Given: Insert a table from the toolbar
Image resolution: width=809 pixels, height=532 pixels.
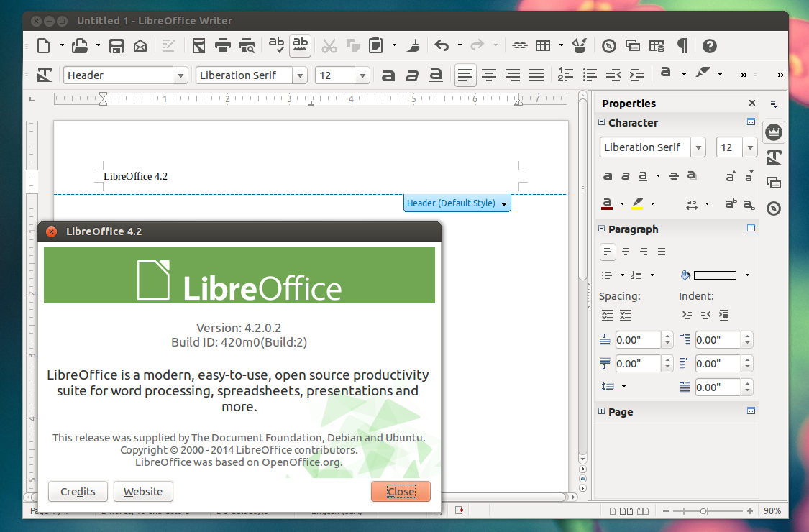Looking at the screenshot, I should click(544, 45).
